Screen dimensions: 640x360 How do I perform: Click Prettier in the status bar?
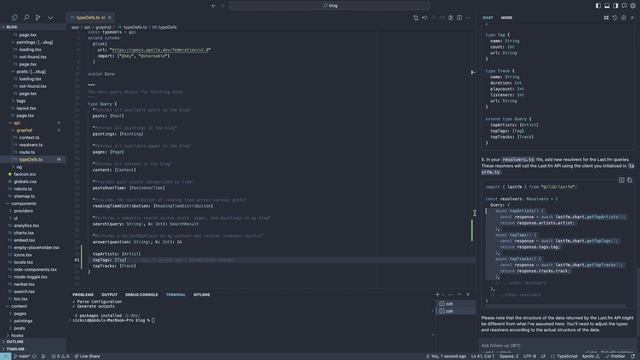pyautogui.click(x=616, y=356)
